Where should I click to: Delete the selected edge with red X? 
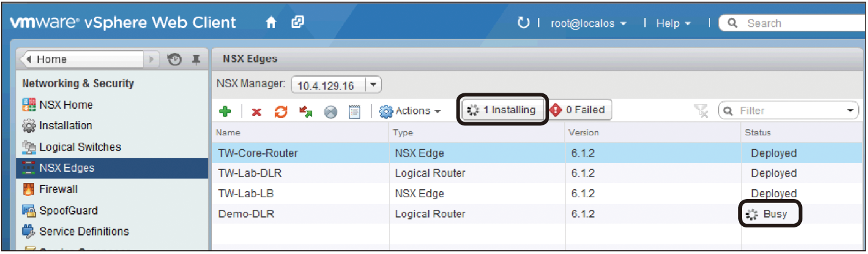click(256, 112)
